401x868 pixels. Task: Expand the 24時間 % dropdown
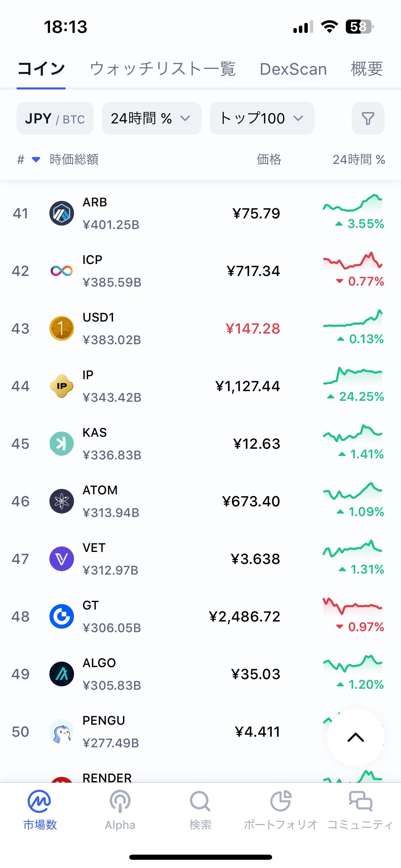151,118
